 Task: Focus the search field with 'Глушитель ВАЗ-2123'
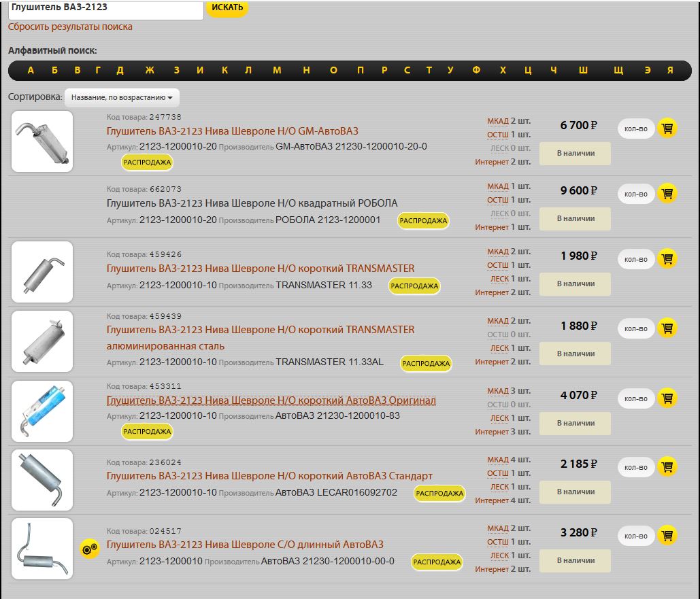106,9
